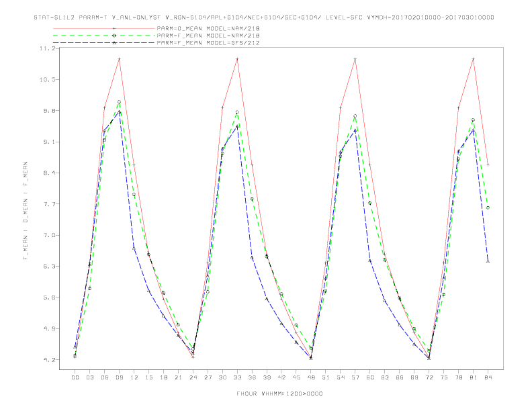Click the x-axis tick label 12
532x411 pixels.
(134, 377)
